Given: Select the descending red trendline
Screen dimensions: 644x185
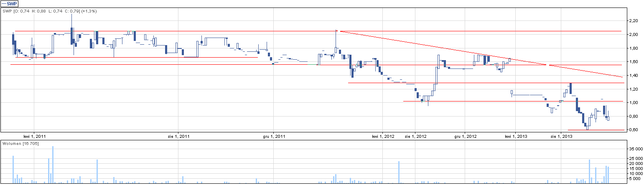Looking at the screenshot, I should click(x=481, y=54).
